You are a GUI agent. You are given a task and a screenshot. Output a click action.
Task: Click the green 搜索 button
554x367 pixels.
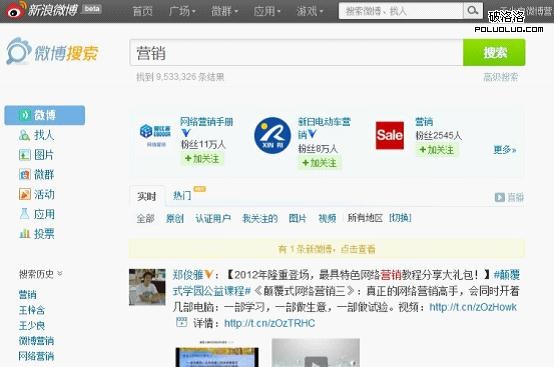click(x=494, y=52)
